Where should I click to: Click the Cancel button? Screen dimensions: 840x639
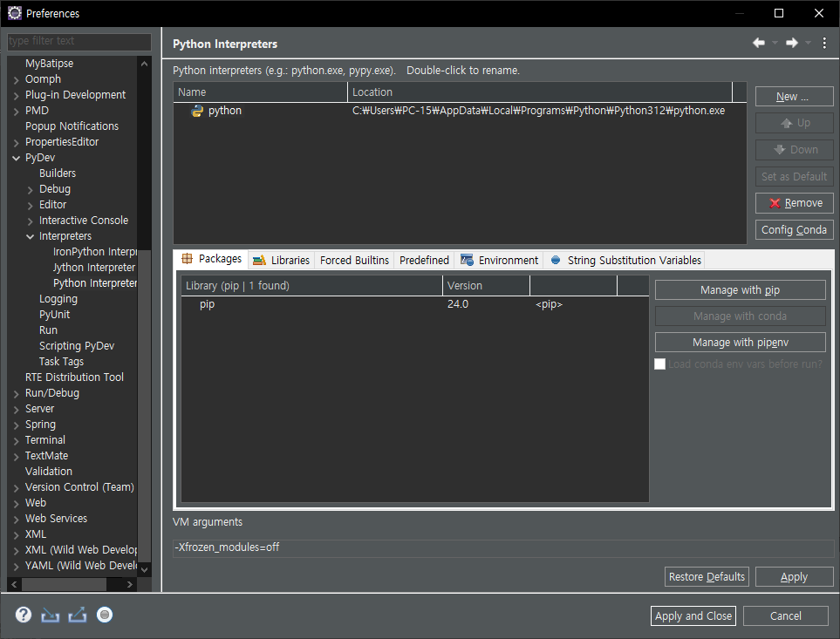(x=785, y=616)
